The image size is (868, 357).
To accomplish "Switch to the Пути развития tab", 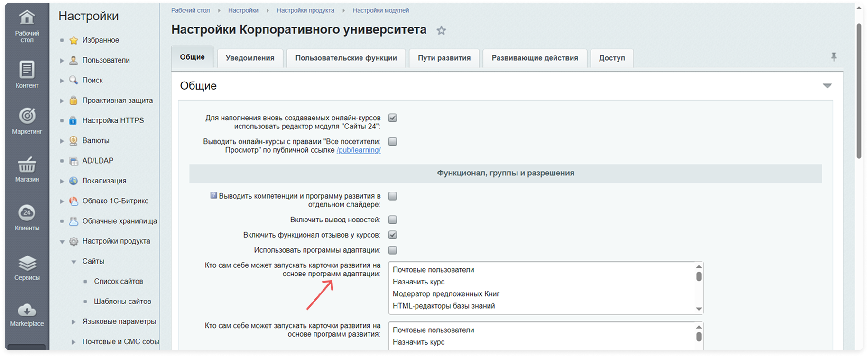I will click(444, 58).
